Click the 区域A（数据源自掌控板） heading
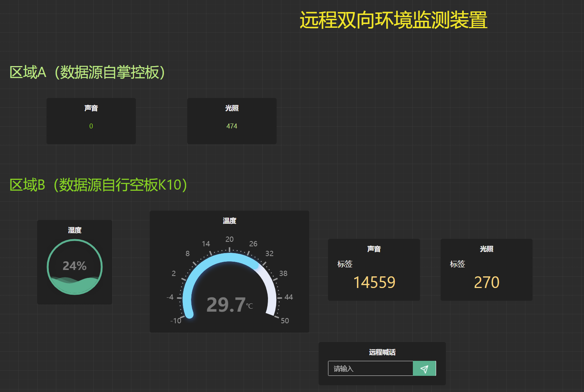 click(x=87, y=72)
